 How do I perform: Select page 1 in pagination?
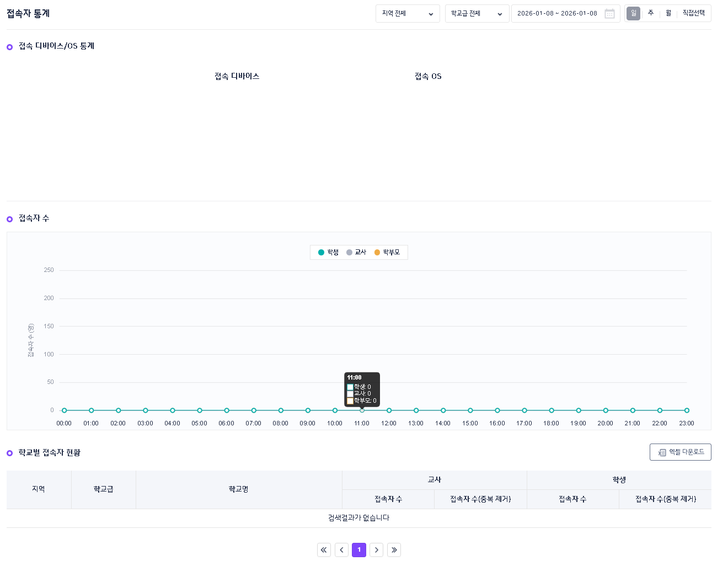[359, 550]
